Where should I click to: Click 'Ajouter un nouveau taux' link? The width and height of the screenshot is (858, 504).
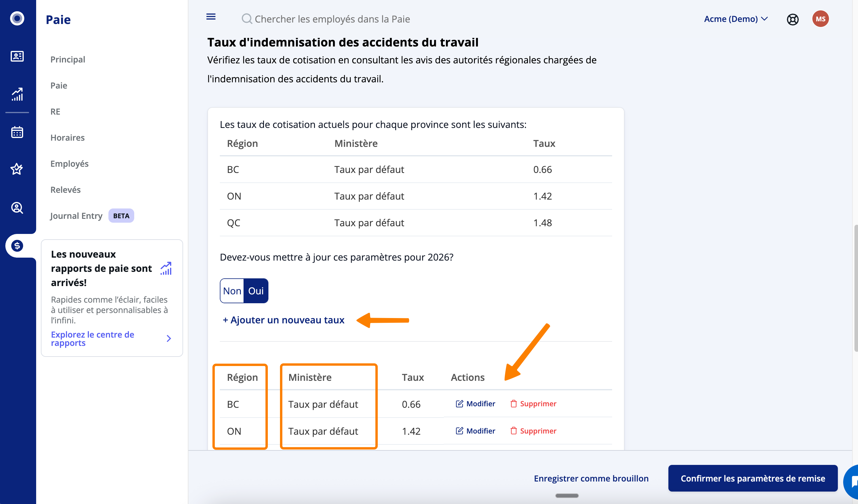coord(283,320)
